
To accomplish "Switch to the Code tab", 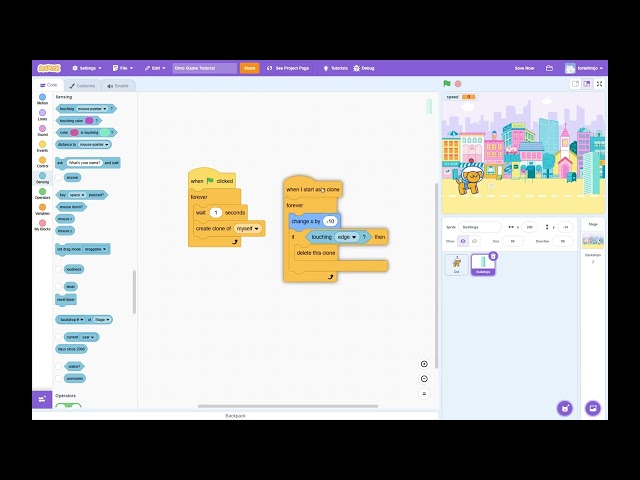I will (49, 85).
